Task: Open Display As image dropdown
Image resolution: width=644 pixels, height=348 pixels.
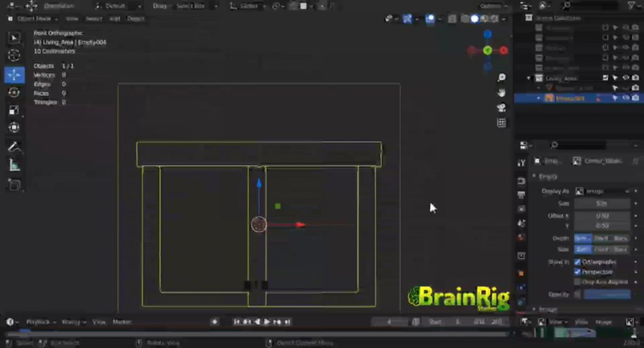Action: tap(602, 191)
